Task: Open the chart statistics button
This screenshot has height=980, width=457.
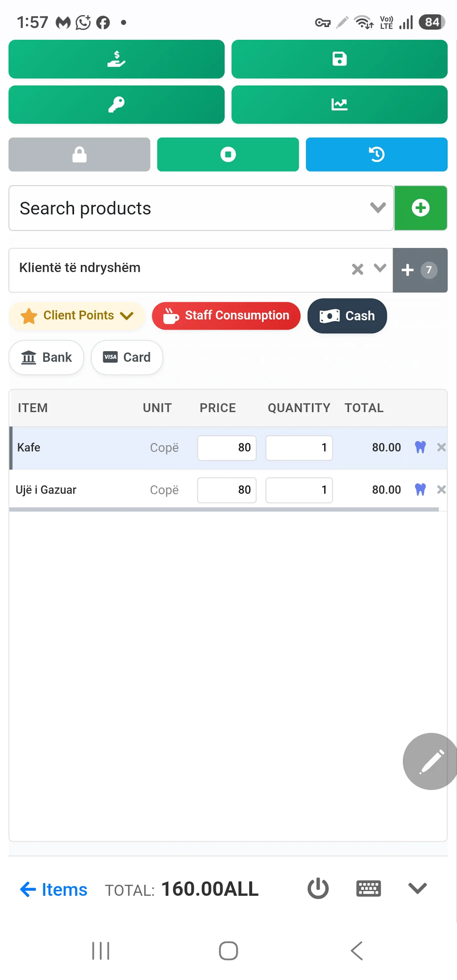Action: (339, 105)
